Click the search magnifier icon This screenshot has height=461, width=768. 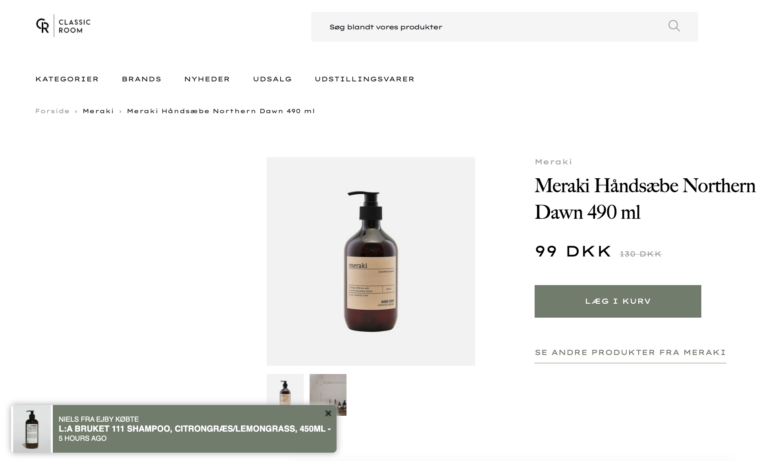tap(674, 26)
